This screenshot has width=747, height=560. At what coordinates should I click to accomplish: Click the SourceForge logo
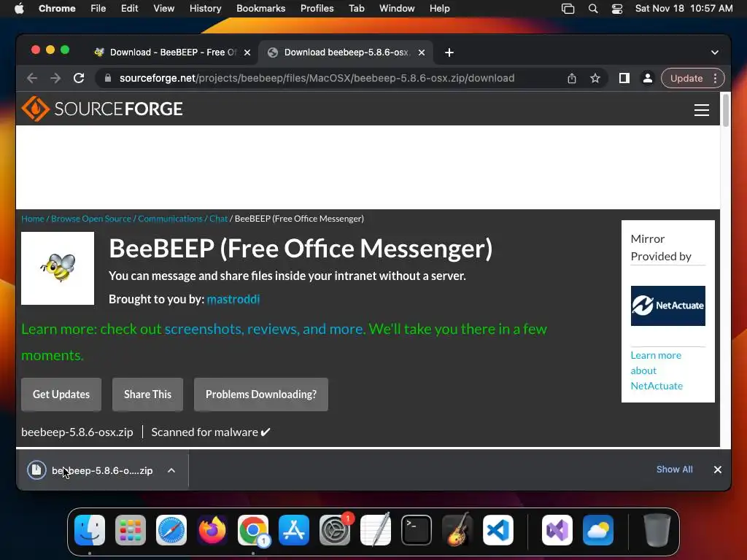[102, 109]
